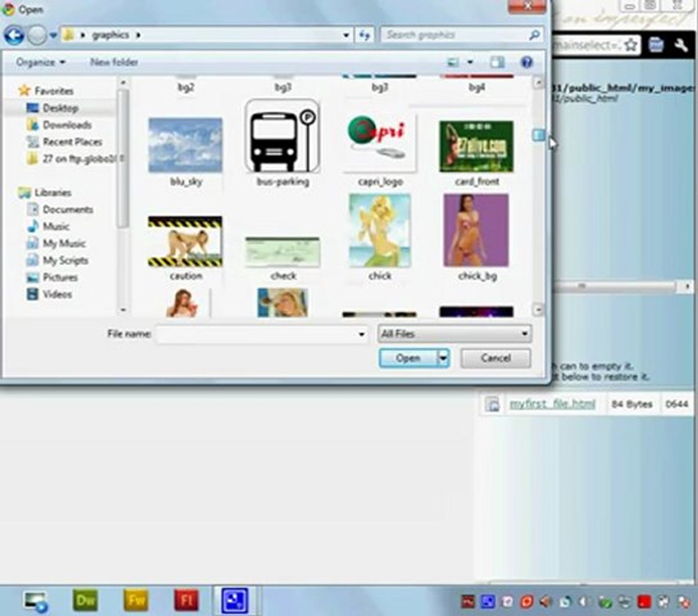Open the My Music library
Image resolution: width=698 pixels, height=616 pixels.
point(56,244)
